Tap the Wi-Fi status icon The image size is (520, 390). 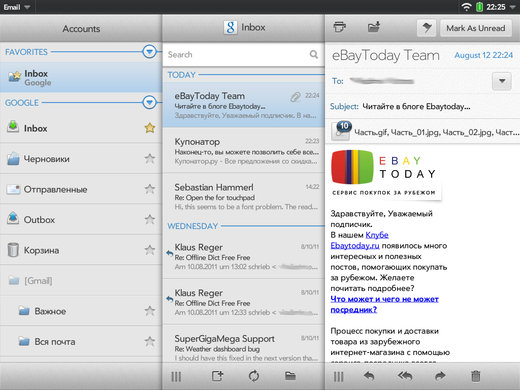[467, 7]
